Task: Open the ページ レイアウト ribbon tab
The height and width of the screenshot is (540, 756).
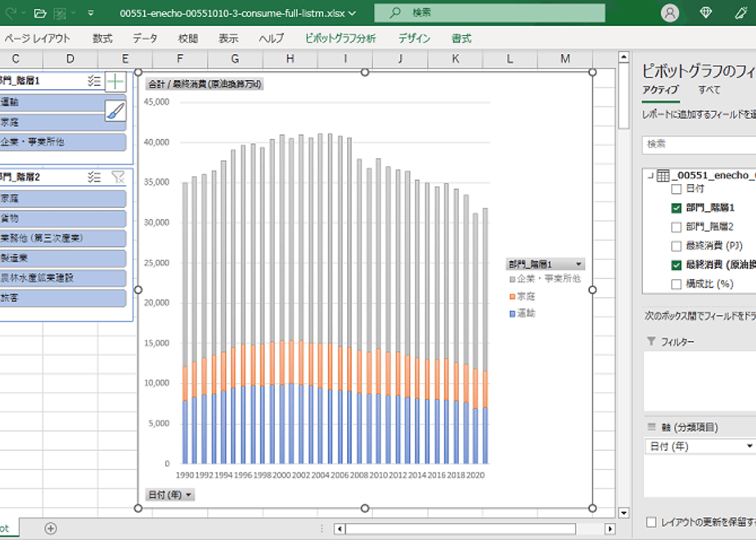Action: tap(37, 38)
